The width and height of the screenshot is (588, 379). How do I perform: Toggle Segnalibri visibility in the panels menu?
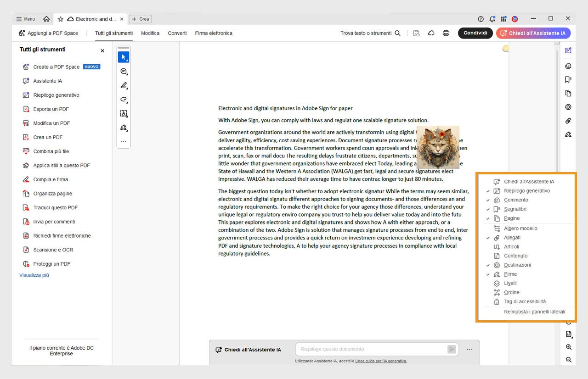tap(515, 209)
